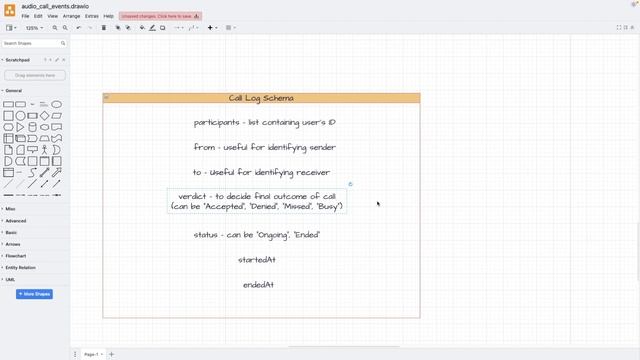640x360 pixels.
Task: Open the waypoints style dropdown
Action: [193, 28]
